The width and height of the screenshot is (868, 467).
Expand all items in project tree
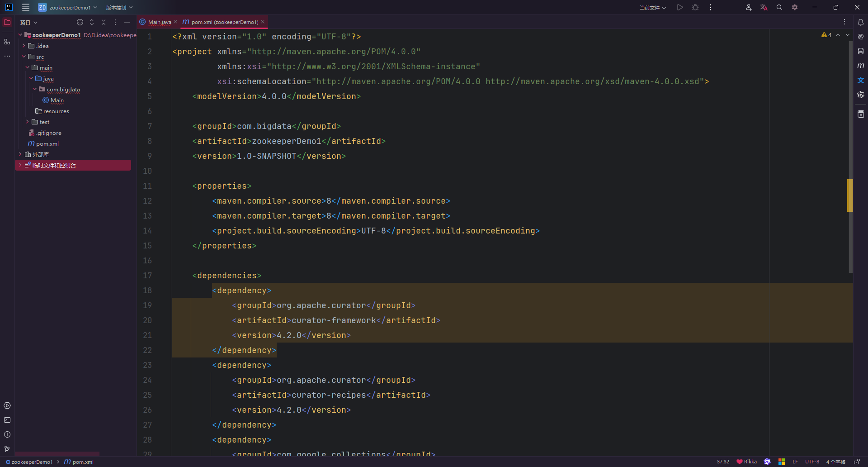[92, 22]
